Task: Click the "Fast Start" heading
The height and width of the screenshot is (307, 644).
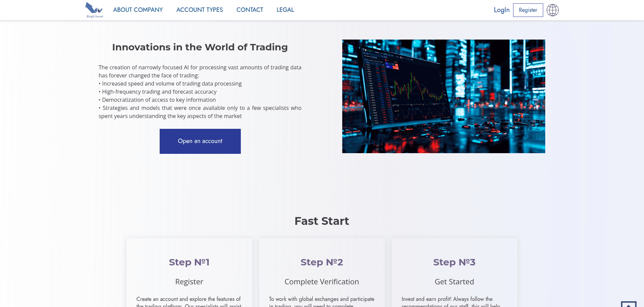Action: point(322,221)
